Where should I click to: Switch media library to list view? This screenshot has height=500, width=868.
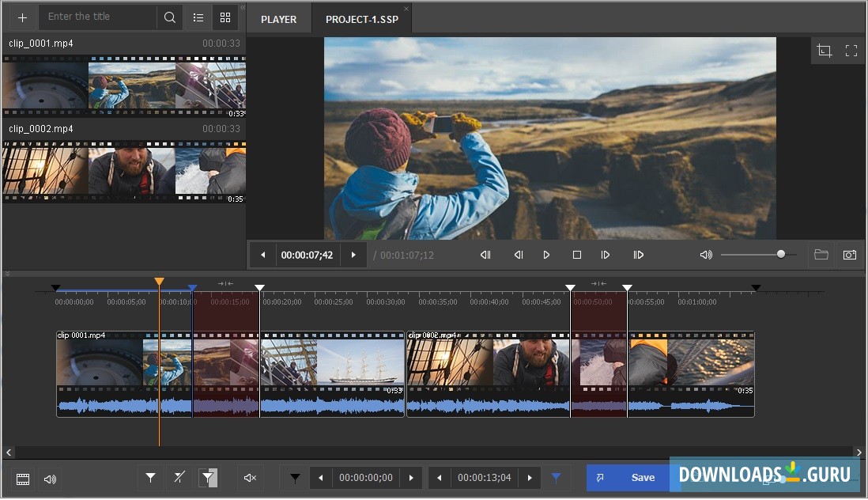click(198, 17)
